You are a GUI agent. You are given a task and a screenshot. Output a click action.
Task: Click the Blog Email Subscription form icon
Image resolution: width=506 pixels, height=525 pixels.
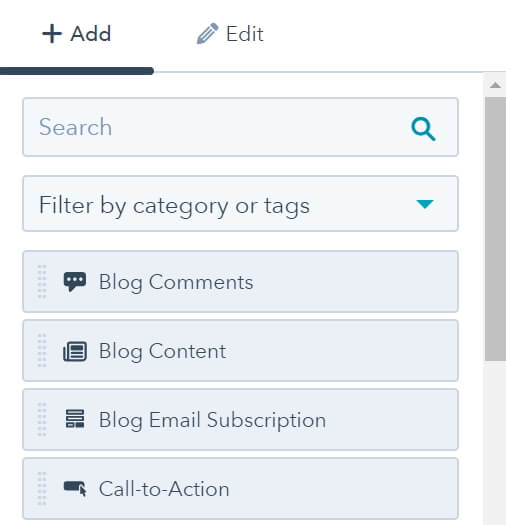pos(75,419)
